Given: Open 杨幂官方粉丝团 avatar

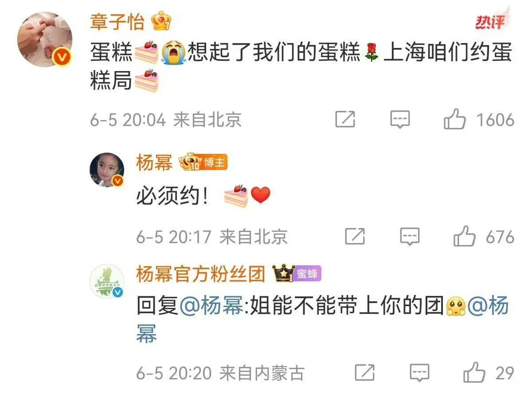Looking at the screenshot, I should [107, 282].
